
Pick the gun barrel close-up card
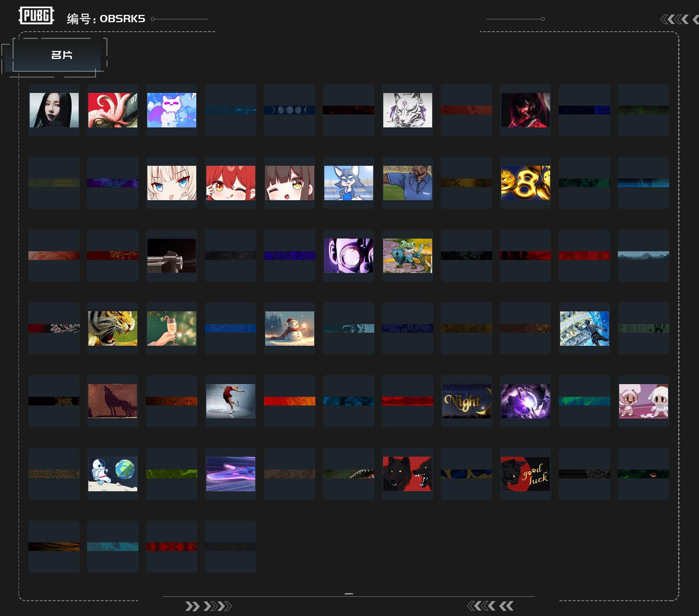click(172, 255)
